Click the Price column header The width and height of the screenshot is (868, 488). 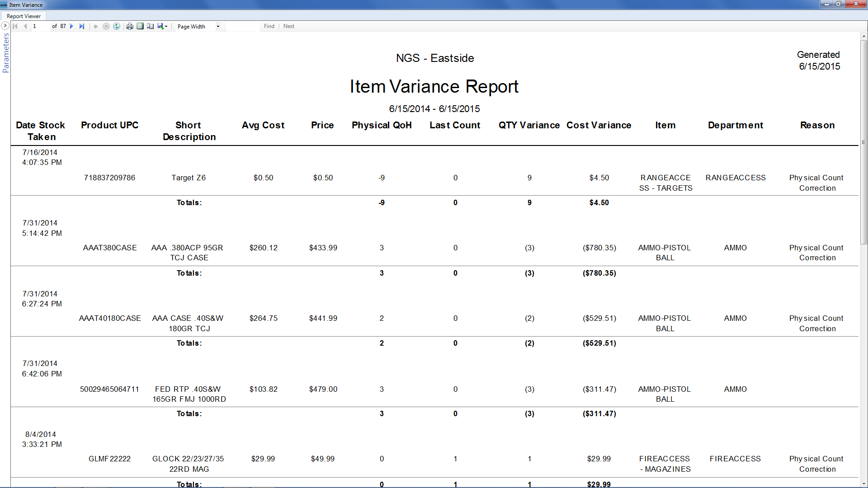point(322,125)
